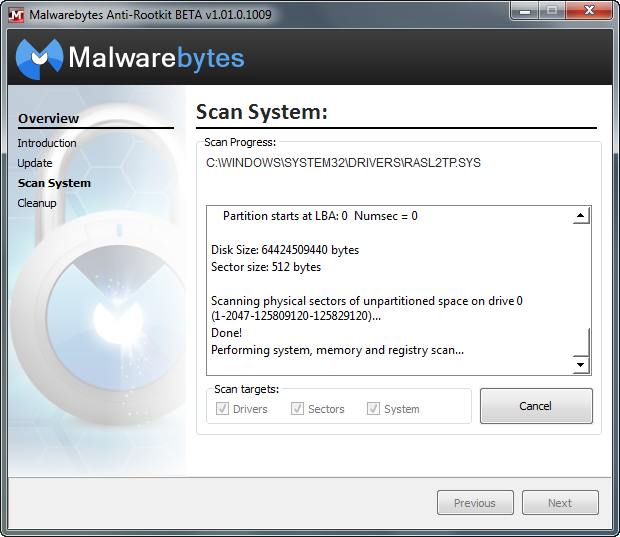The height and width of the screenshot is (537, 620).
Task: Click the 'Done!' line in the scan log
Action: (227, 333)
